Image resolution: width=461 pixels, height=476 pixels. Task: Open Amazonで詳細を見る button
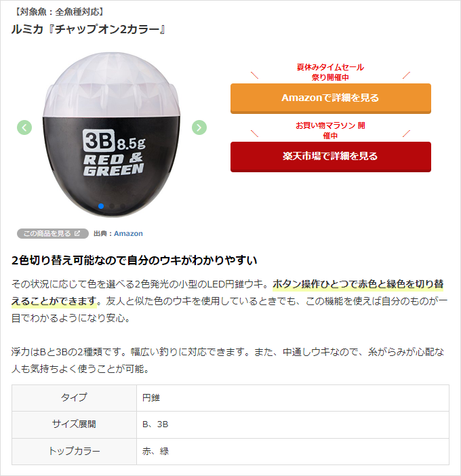click(330, 98)
